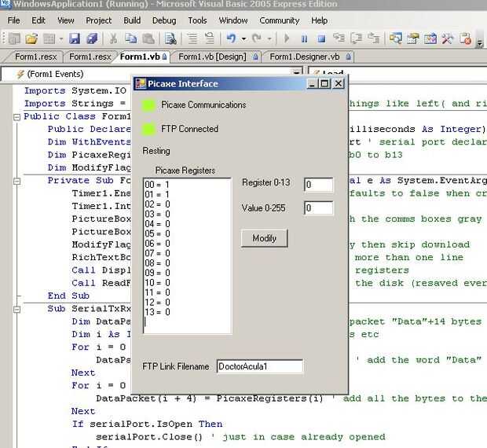Click the Undo arrow icon
Viewport: 487px width, 448px height.
[231, 38]
